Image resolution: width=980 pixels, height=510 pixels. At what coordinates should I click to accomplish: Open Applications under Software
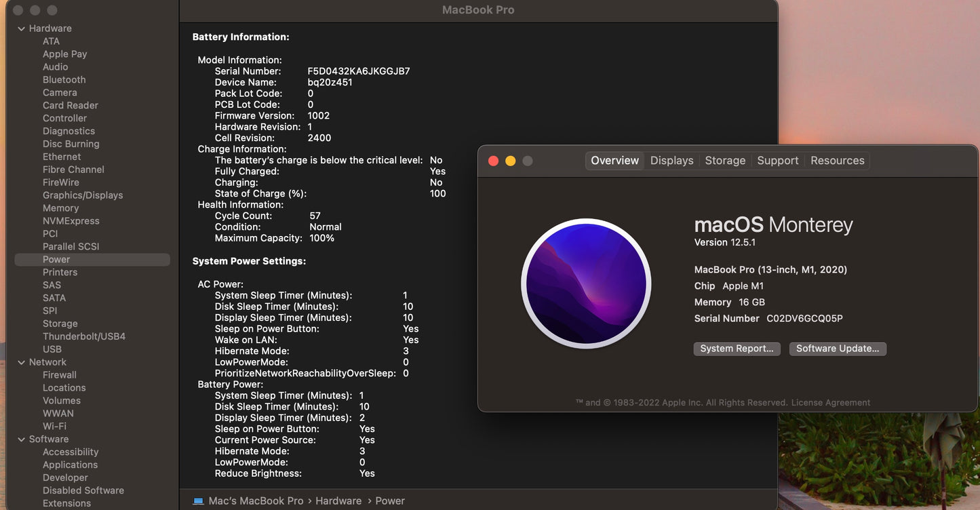(x=70, y=465)
